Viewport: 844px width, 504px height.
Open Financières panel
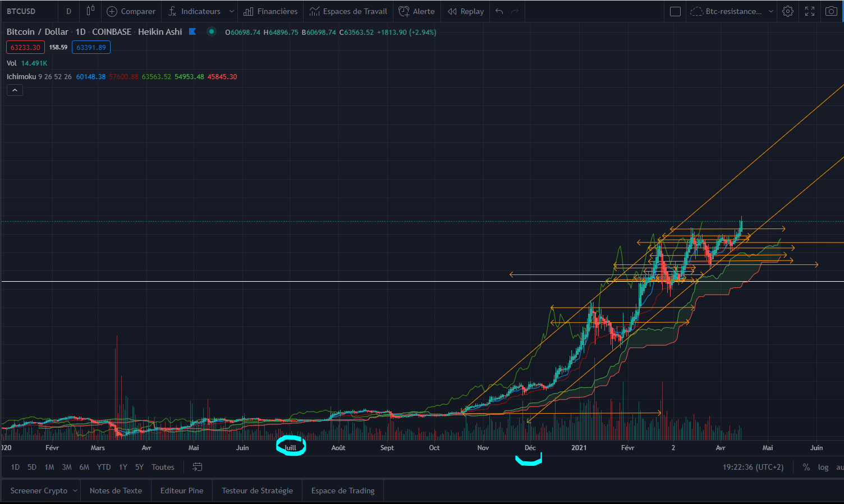click(270, 11)
